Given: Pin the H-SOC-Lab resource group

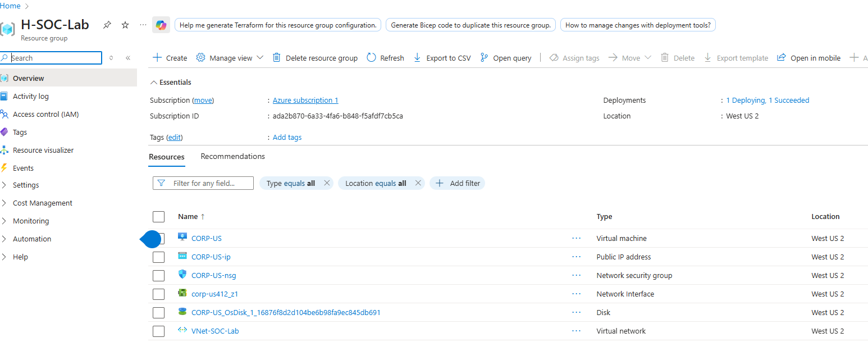Looking at the screenshot, I should 107,25.
